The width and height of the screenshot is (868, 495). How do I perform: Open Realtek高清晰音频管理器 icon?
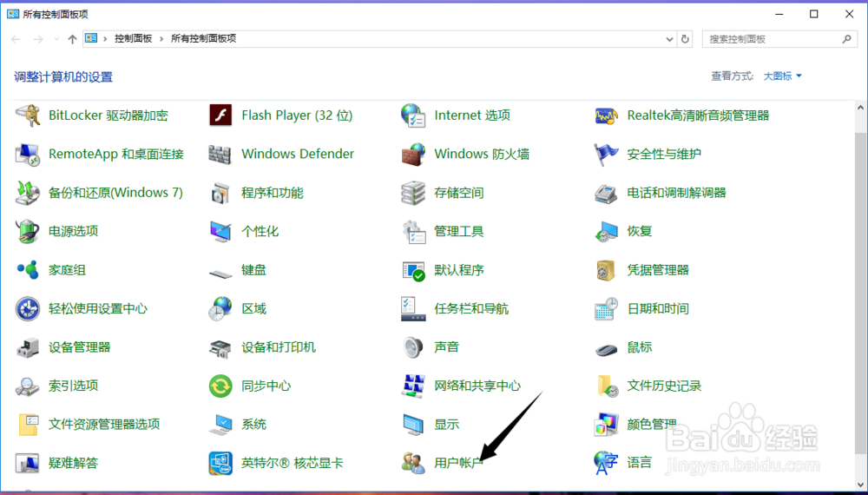606,115
